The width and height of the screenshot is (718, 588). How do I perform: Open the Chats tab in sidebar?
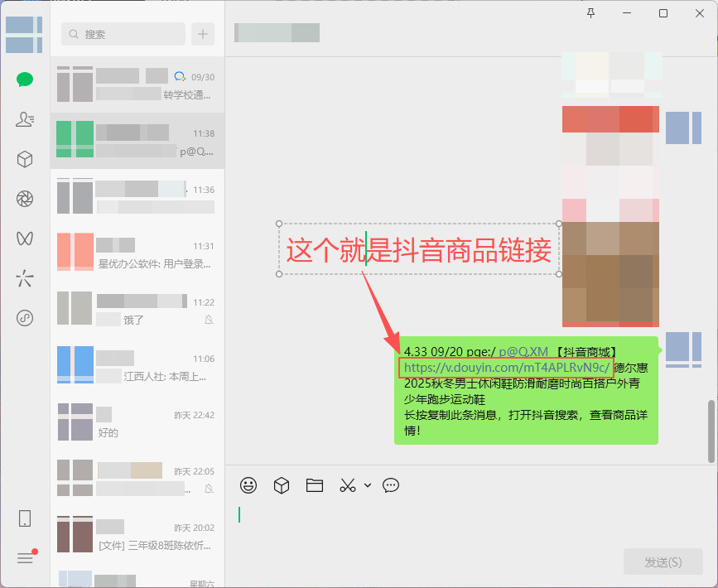point(25,80)
